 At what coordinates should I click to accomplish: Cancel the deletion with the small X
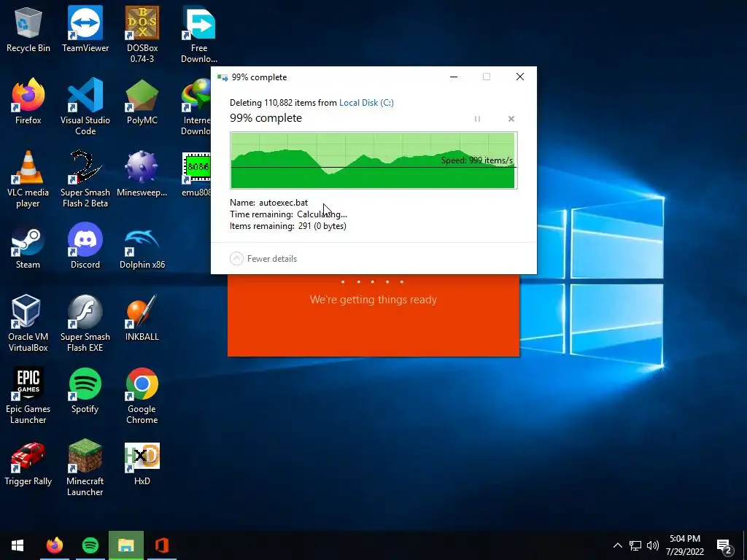[x=511, y=119]
